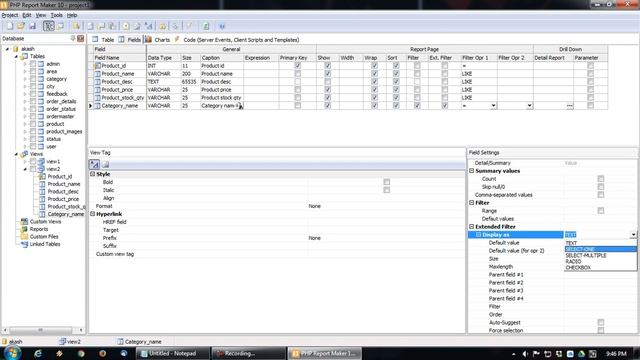Open the Edit menu
This screenshot has width=640, height=360.
[27, 15]
